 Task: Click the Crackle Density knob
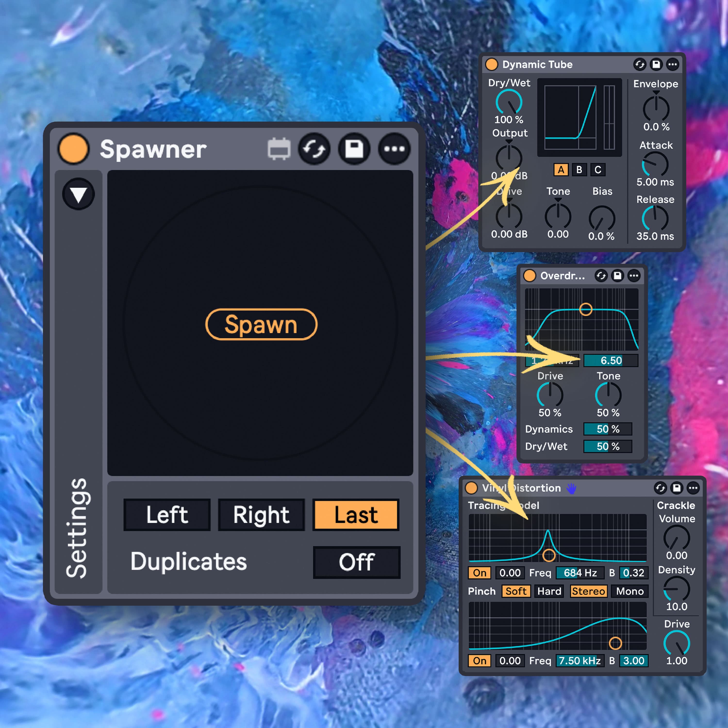[677, 589]
